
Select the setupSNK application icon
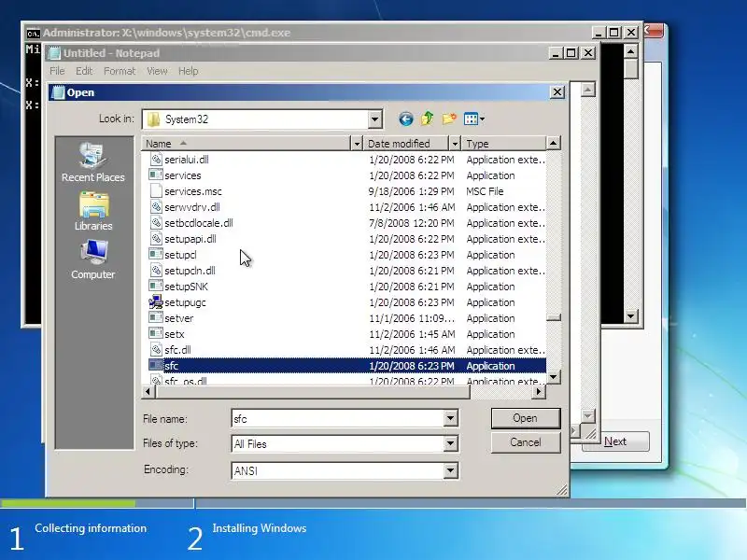[x=156, y=287]
